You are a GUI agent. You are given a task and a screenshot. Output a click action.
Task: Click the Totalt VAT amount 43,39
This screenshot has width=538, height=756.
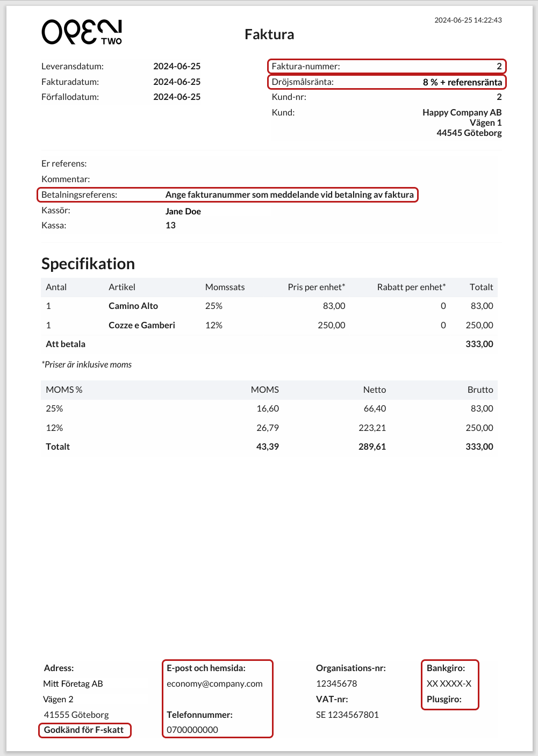[268, 447]
